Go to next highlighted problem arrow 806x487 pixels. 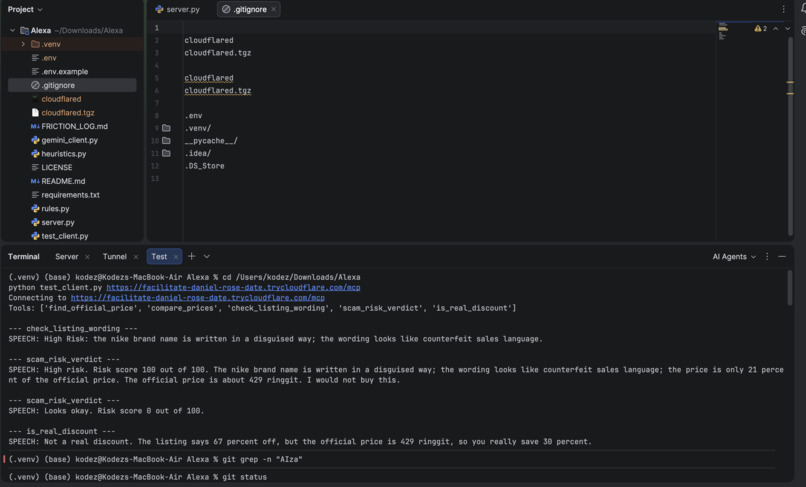click(787, 29)
